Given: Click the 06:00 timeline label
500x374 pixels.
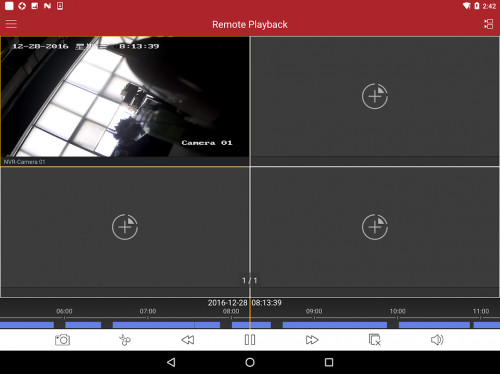Looking at the screenshot, I should [64, 311].
